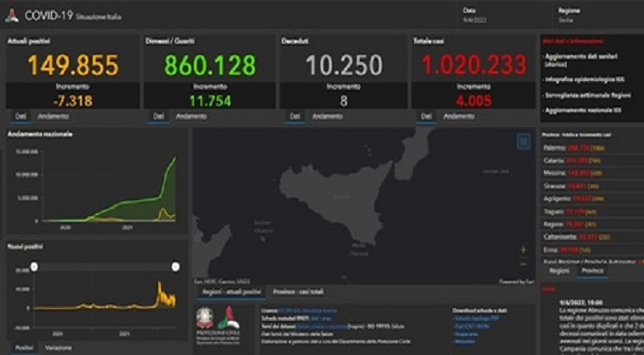Switch to Andamento tab under Totale casi
The height and width of the screenshot is (355, 644).
[x=459, y=117]
